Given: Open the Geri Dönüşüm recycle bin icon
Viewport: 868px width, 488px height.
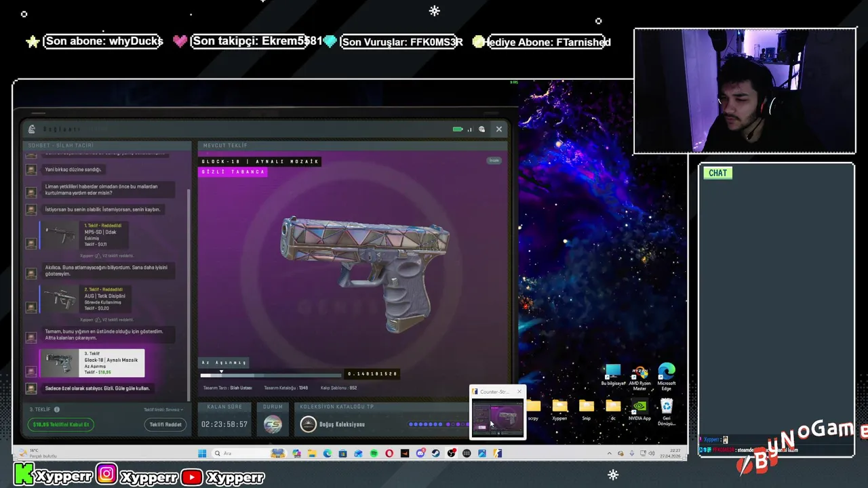Looking at the screenshot, I should [x=667, y=411].
